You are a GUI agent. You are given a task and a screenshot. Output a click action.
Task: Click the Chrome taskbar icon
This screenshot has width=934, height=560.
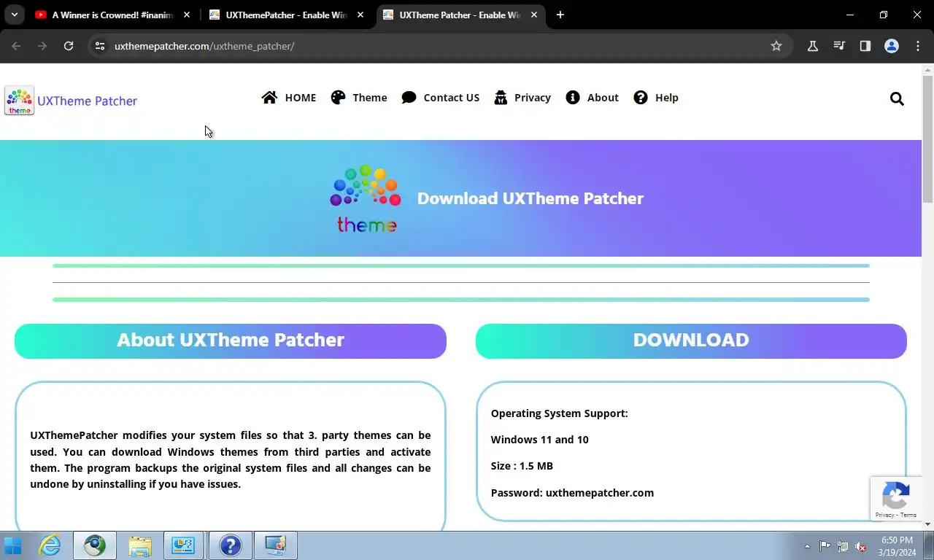pyautogui.click(x=95, y=545)
